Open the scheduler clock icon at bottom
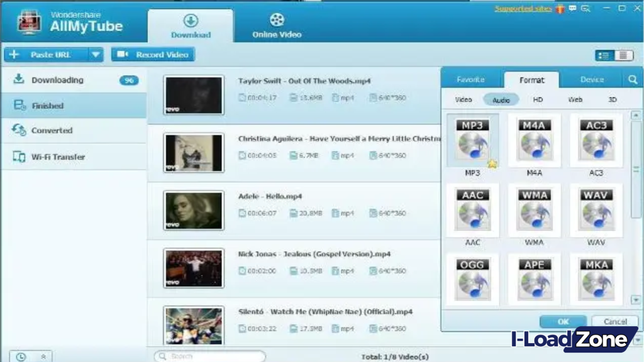The image size is (644, 362). coord(21,357)
